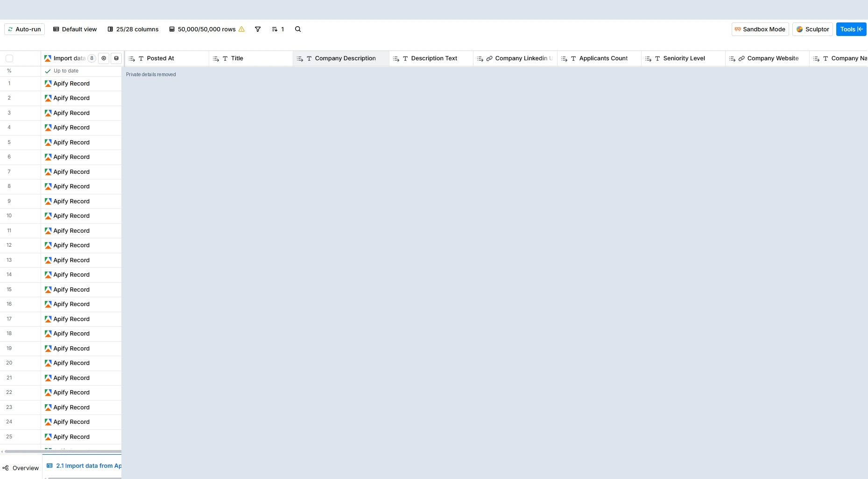The height and width of the screenshot is (479, 868).
Task: Select row number 10
Action: pos(9,216)
